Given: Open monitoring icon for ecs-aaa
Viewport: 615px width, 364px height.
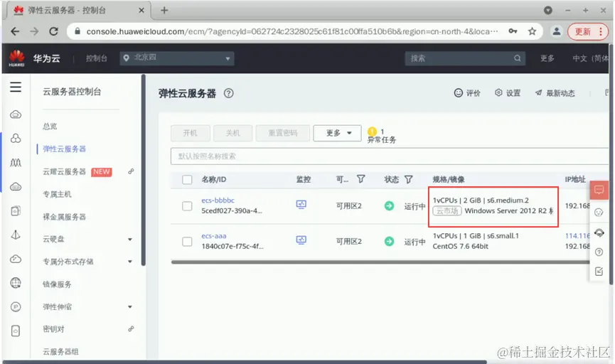Looking at the screenshot, I should pos(301,240).
